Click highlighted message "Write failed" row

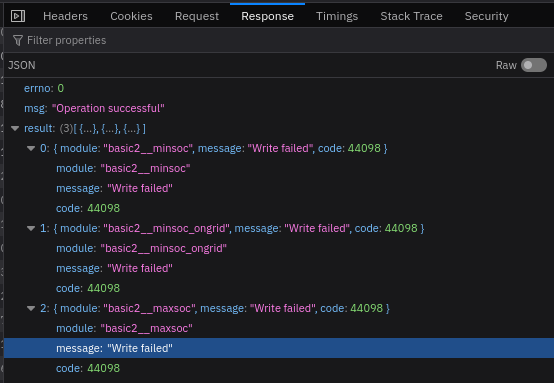pyautogui.click(x=279, y=348)
